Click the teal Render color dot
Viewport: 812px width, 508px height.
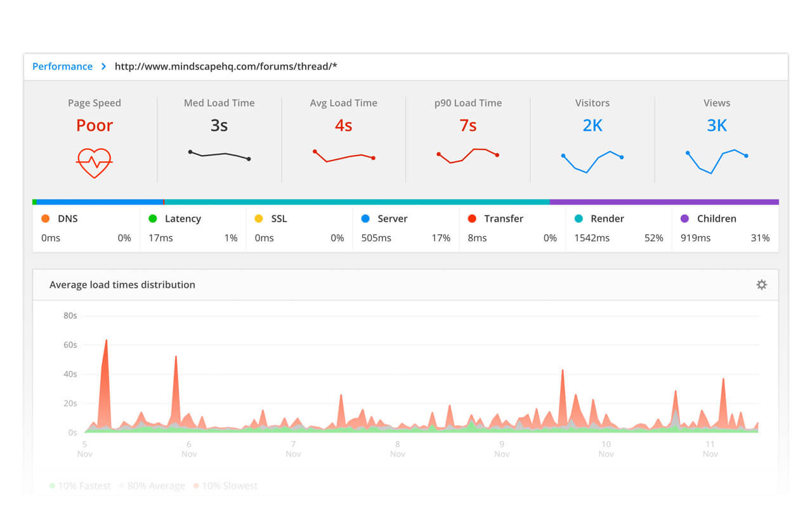[578, 218]
